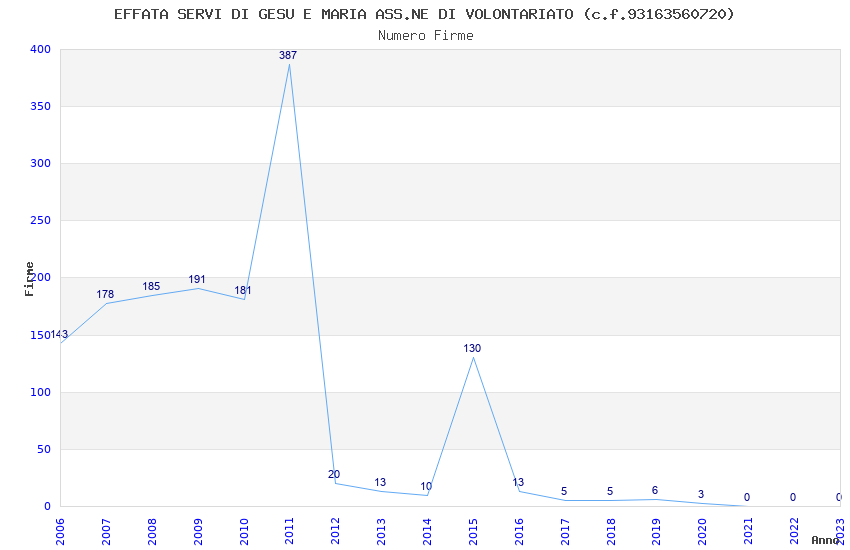850x550 pixels.
Task: Click x-axis year label 2020
Action: point(703,531)
